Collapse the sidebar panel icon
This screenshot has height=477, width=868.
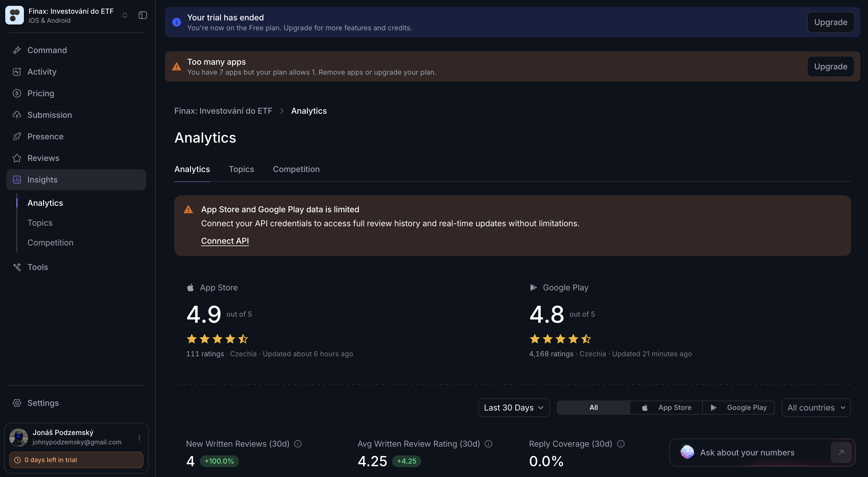point(143,15)
